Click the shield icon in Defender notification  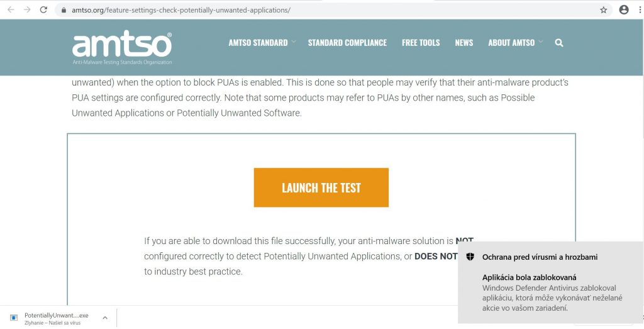point(470,257)
